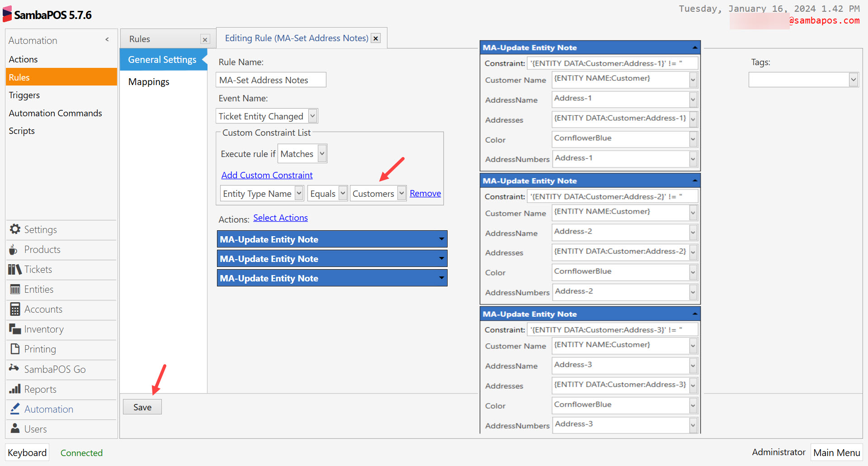Open the CornflowerBlue color dropdown
The height and width of the screenshot is (466, 868).
(693, 139)
